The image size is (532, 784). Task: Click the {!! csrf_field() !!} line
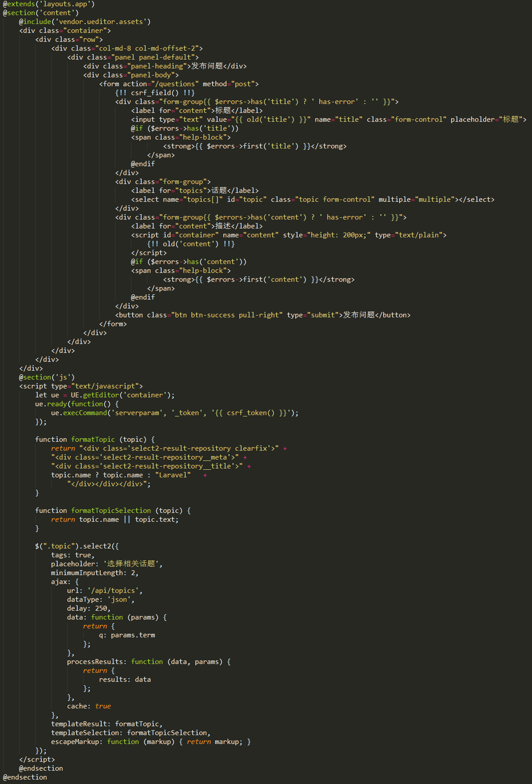tap(155, 93)
